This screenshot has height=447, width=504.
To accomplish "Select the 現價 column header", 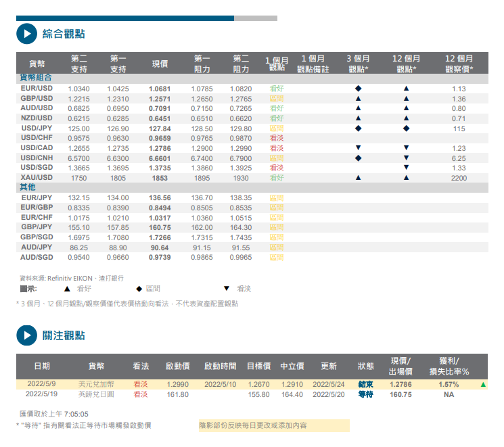I will pyautogui.click(x=160, y=64).
